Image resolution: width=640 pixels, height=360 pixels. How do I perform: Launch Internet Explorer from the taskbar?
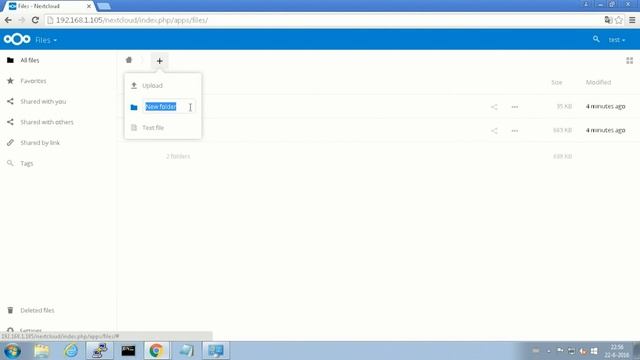click(71, 351)
